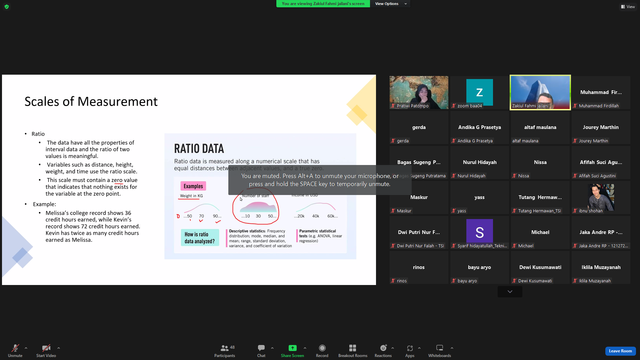
Task: Open the Chat panel
Action: click(x=261, y=350)
